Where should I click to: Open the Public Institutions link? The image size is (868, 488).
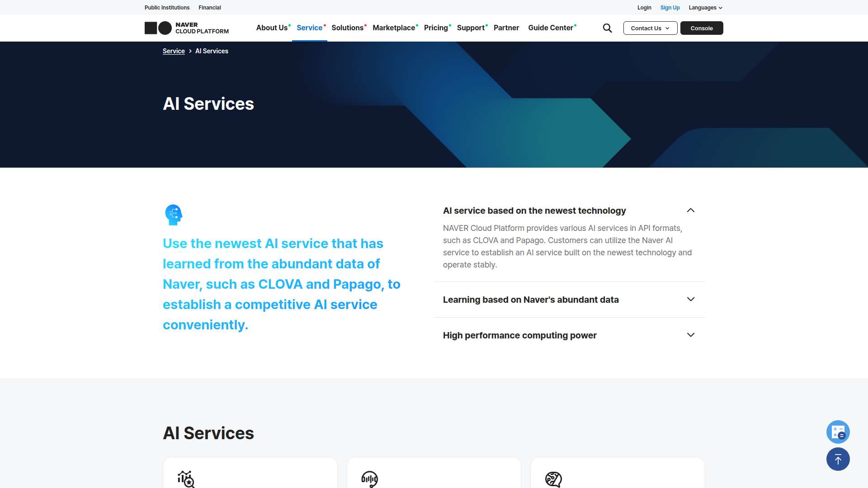[x=167, y=8]
